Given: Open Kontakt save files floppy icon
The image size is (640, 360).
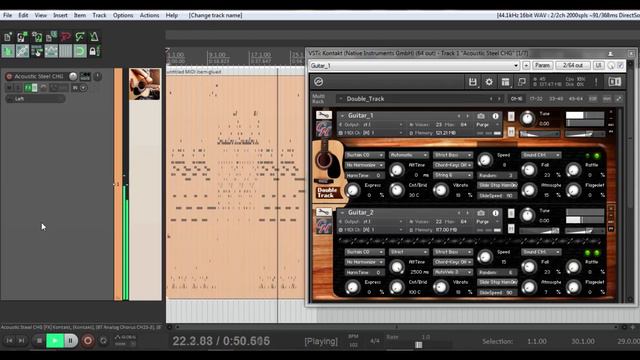Looking at the screenshot, I should pos(472,82).
